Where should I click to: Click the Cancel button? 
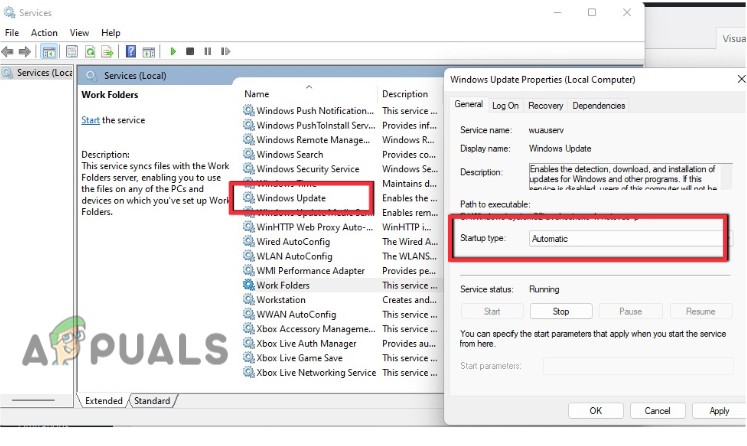point(657,410)
